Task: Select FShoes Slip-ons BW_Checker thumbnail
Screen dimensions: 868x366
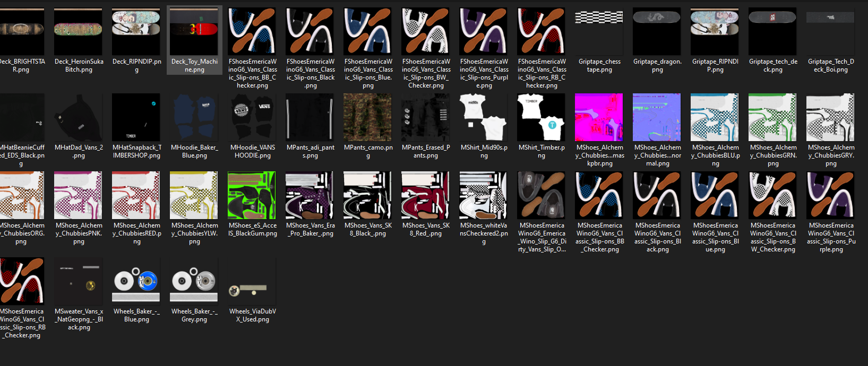Action: pyautogui.click(x=426, y=32)
